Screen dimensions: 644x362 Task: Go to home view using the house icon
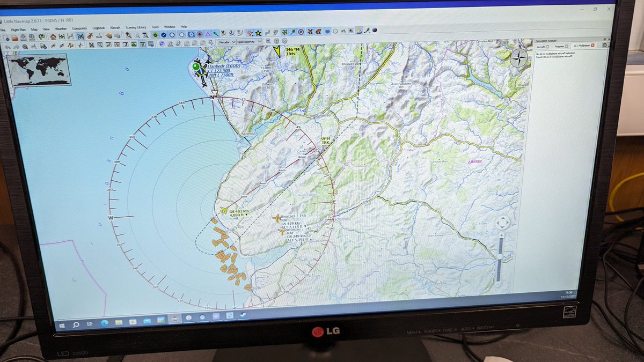click(x=53, y=36)
